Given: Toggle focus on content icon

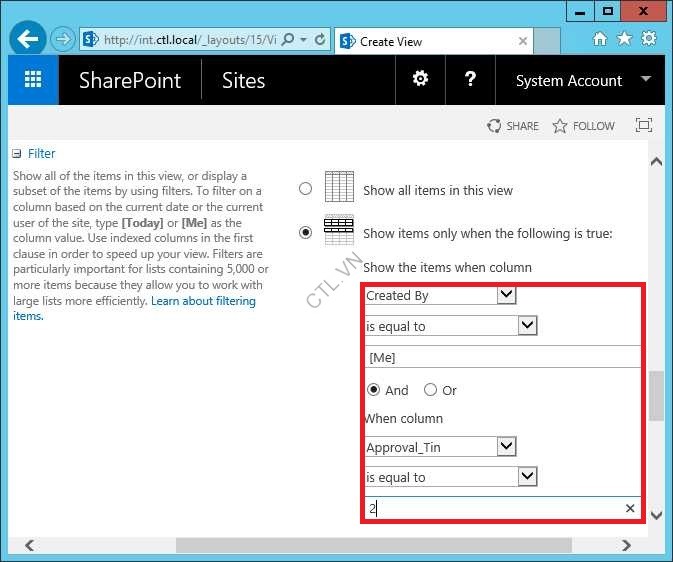Looking at the screenshot, I should [x=644, y=126].
